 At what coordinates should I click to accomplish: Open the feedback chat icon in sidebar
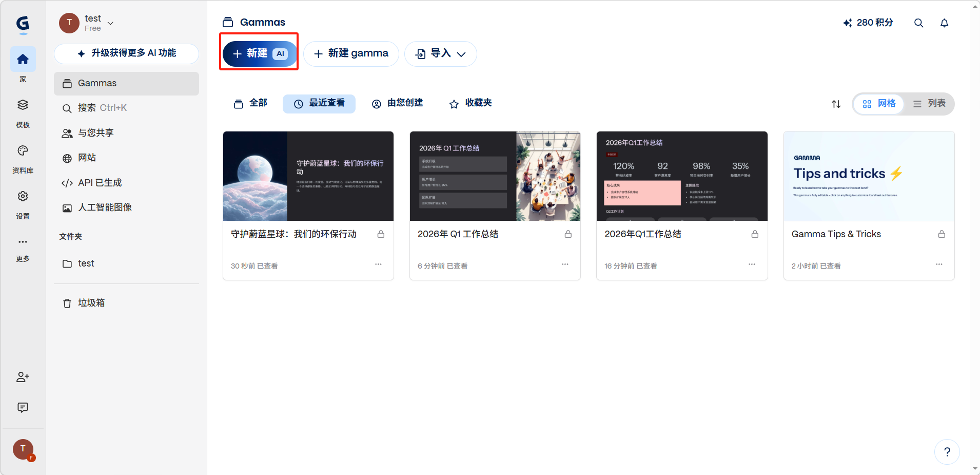coord(23,408)
